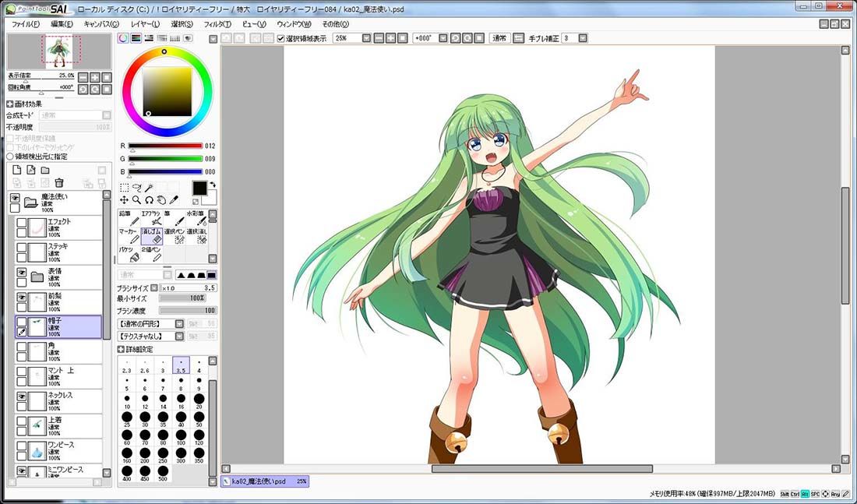Click the ブラシ濃度 density slider
This screenshot has height=504, width=857.
click(x=188, y=311)
